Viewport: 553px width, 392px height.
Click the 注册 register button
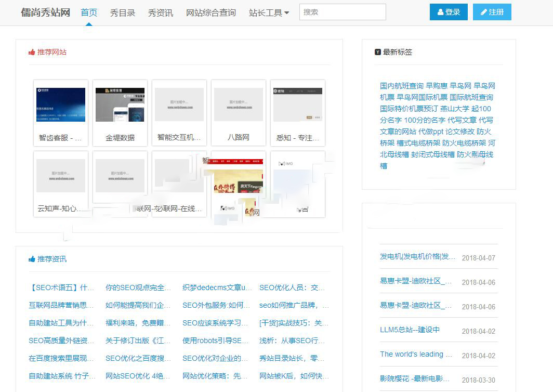click(492, 12)
